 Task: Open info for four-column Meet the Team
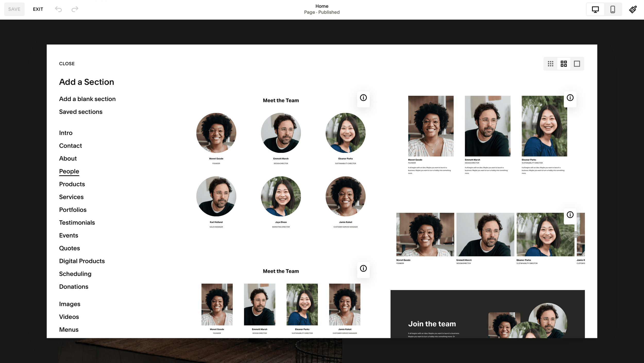363,269
